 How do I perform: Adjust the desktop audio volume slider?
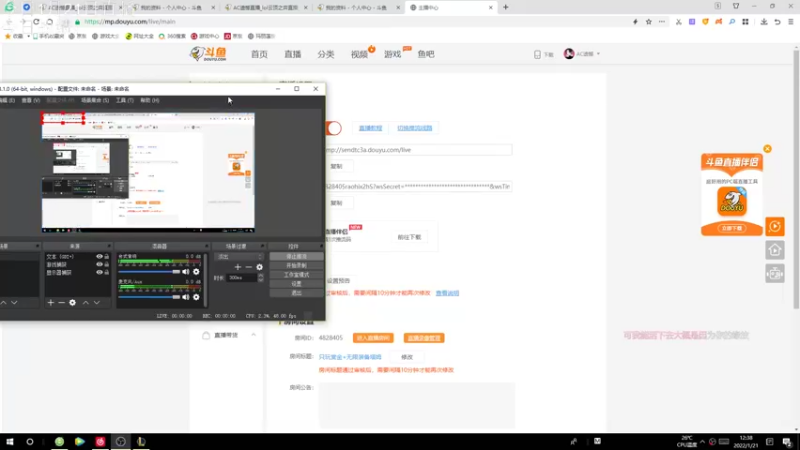tap(149, 272)
